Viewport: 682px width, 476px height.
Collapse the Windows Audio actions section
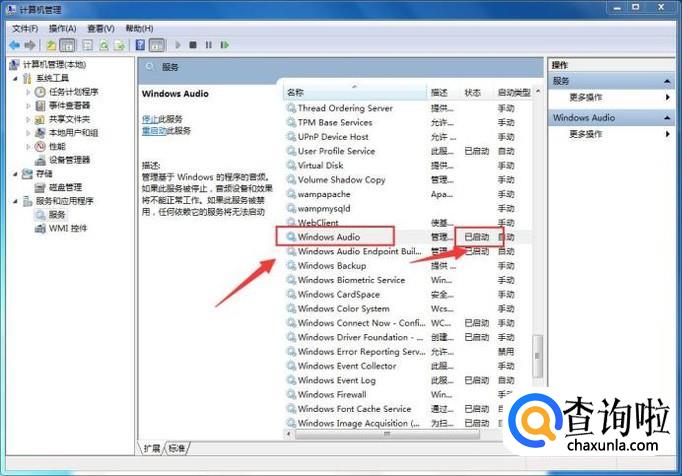pos(666,117)
